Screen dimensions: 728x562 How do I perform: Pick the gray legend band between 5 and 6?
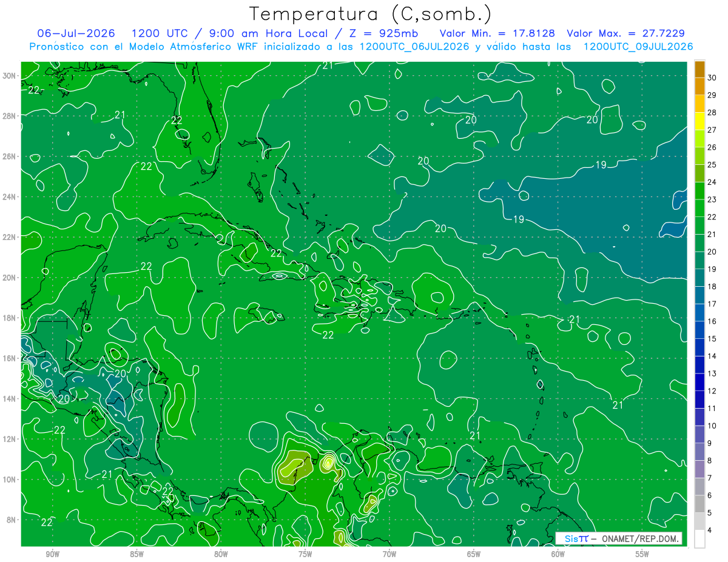tap(699, 504)
